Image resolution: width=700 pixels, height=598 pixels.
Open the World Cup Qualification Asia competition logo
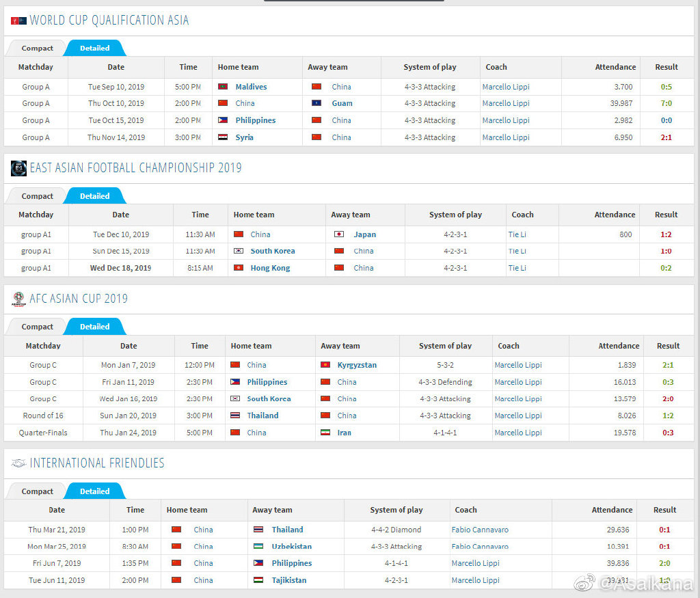tap(18, 21)
